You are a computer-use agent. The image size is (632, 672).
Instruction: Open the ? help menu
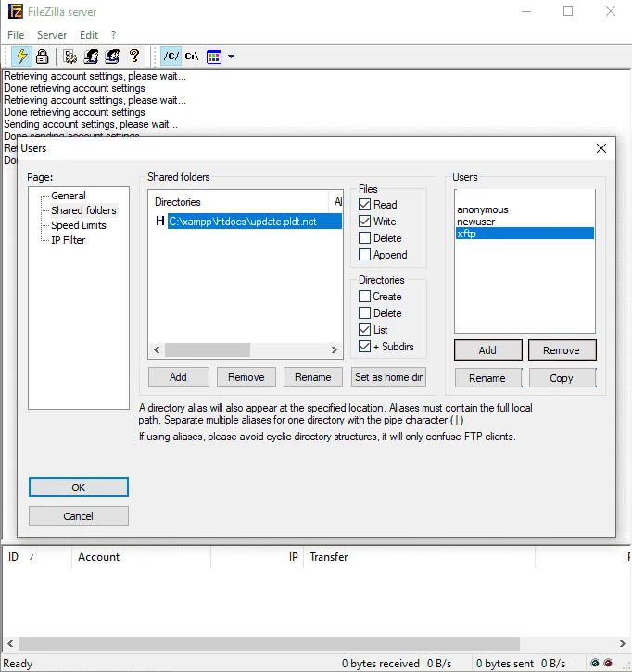114,34
